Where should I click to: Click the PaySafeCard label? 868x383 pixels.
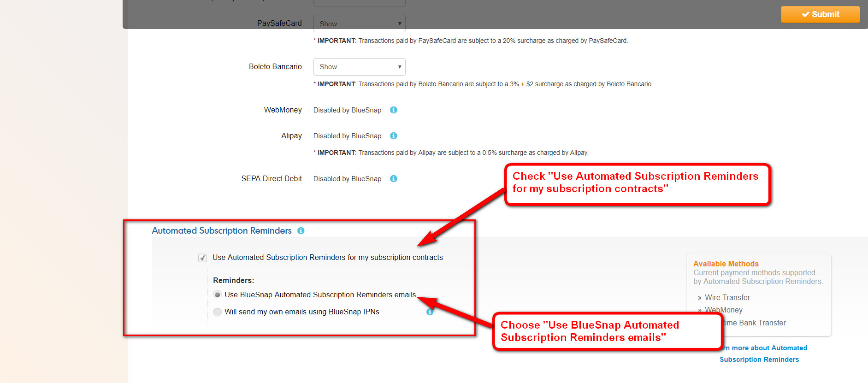point(279,23)
